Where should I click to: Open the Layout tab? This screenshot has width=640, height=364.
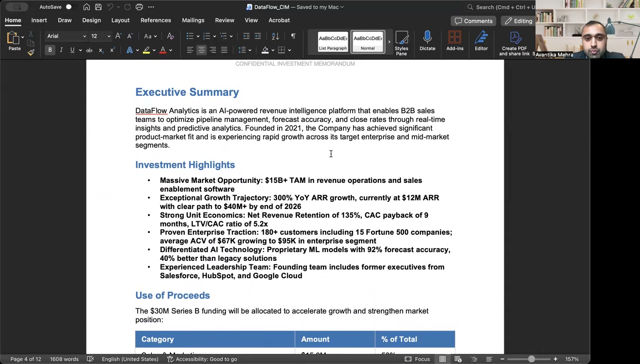pyautogui.click(x=121, y=20)
